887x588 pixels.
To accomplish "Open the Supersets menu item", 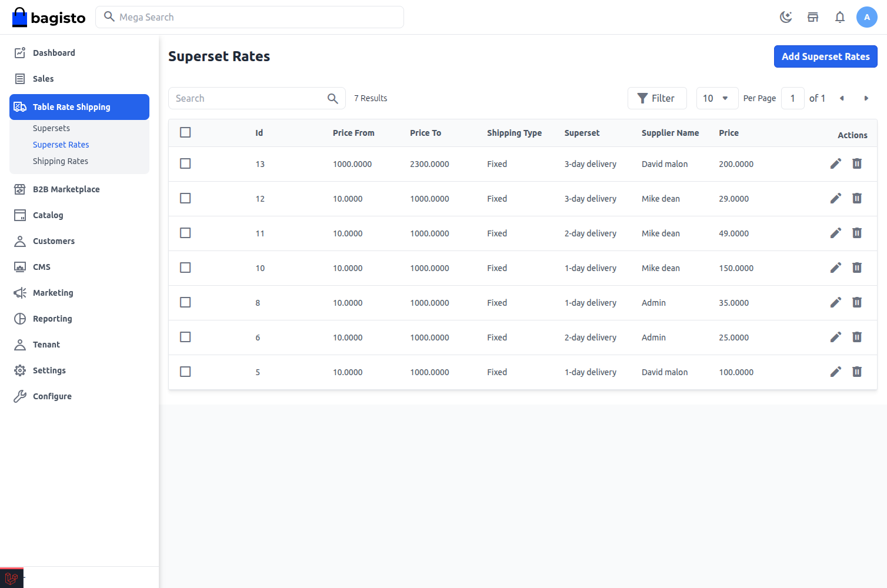I will [51, 128].
